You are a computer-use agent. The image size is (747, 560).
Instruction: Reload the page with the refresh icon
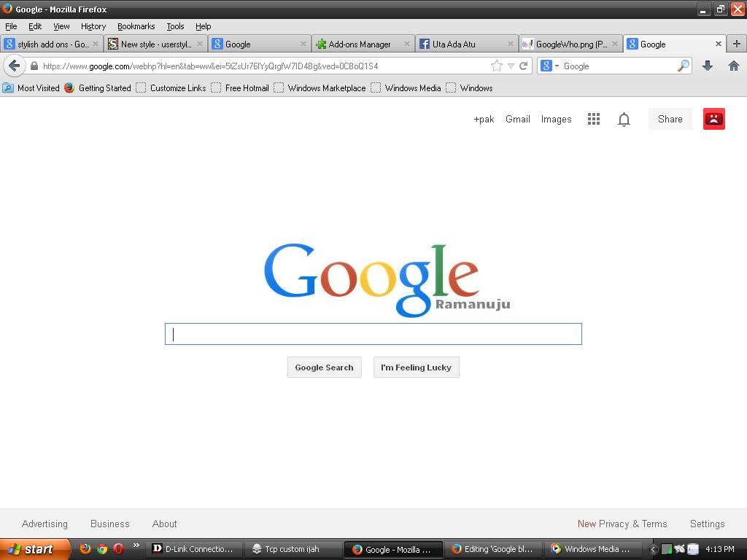coord(524,66)
